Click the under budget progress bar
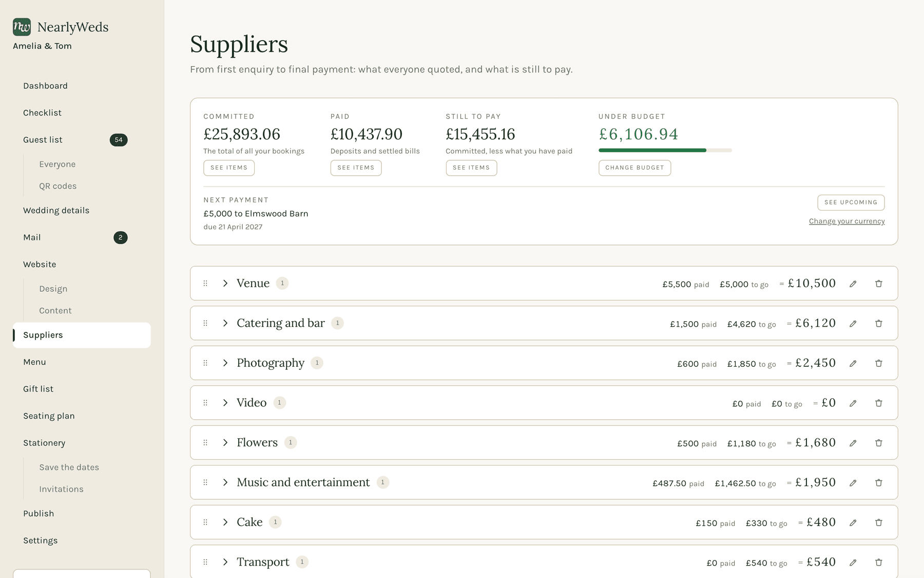 [x=665, y=150]
